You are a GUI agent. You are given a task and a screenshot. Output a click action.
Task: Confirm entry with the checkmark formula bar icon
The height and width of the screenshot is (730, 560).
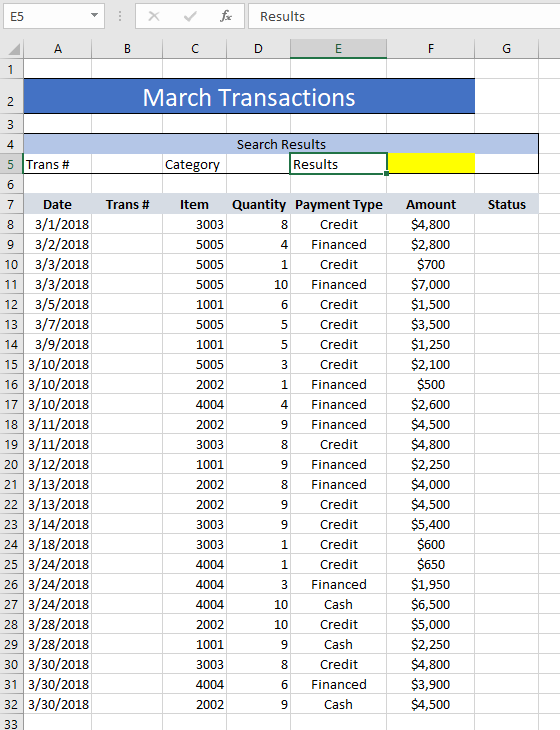coord(190,16)
